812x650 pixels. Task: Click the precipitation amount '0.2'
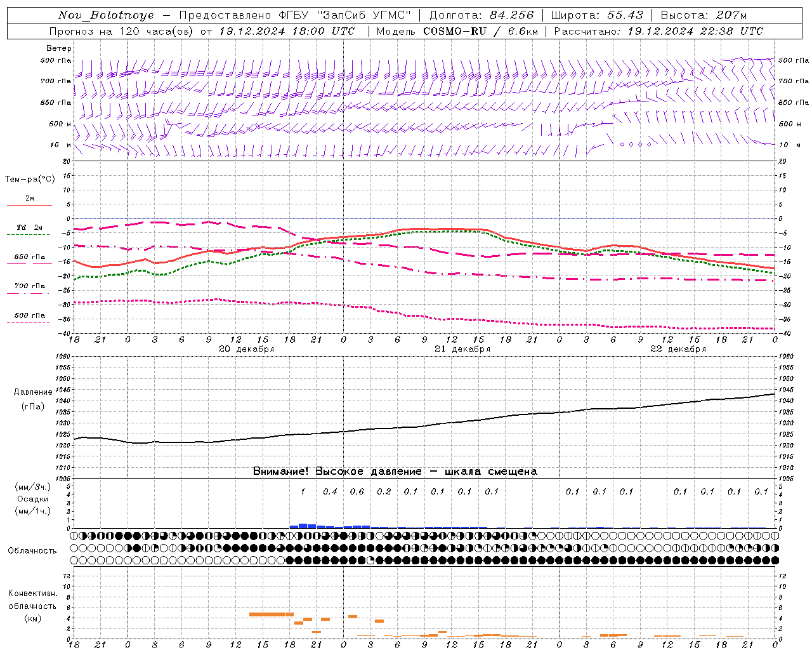tap(384, 491)
